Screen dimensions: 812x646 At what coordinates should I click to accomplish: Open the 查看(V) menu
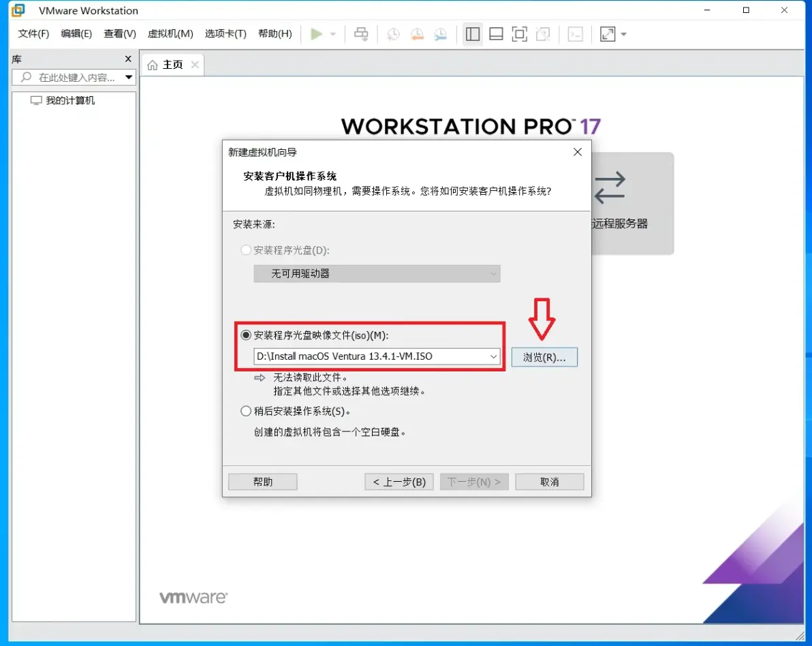coord(120,33)
